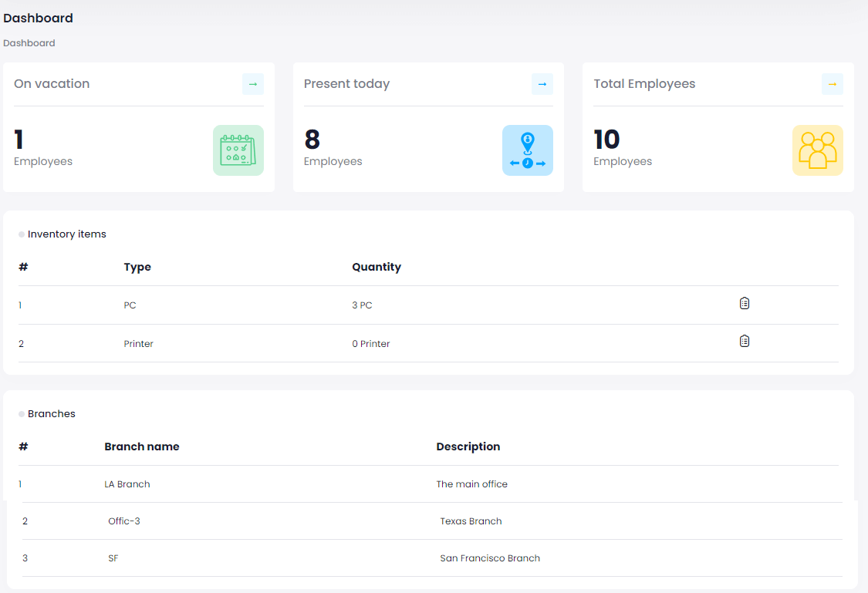Click the Type column header
The height and width of the screenshot is (593, 868).
[137, 267]
